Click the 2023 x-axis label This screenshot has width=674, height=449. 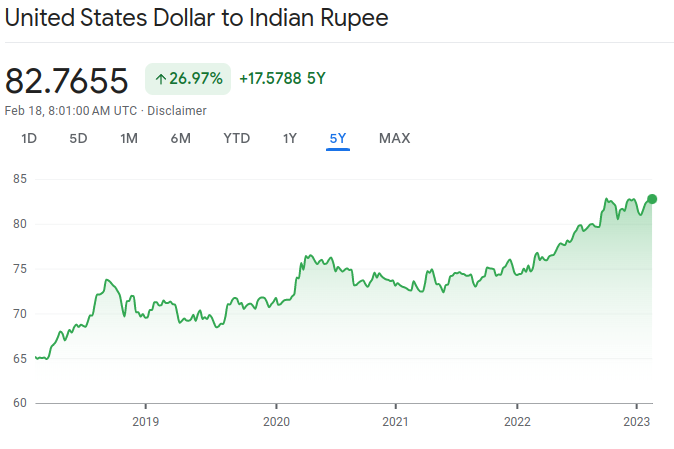[x=638, y=420]
